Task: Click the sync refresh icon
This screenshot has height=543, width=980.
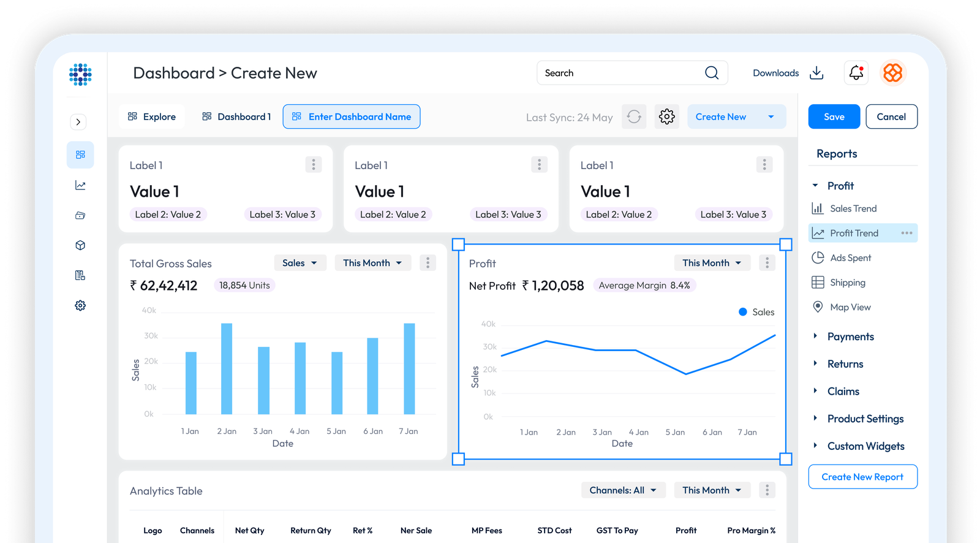Action: pos(634,116)
